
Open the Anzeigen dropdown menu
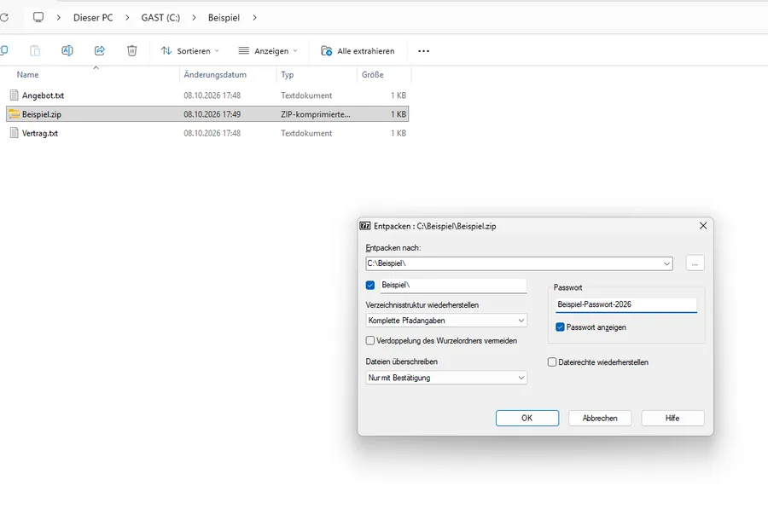tap(268, 51)
